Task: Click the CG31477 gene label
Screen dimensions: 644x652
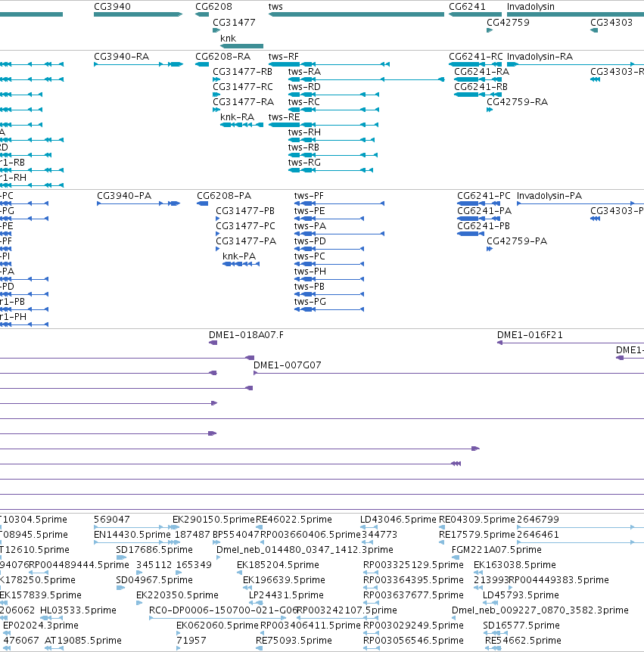Action: point(234,23)
